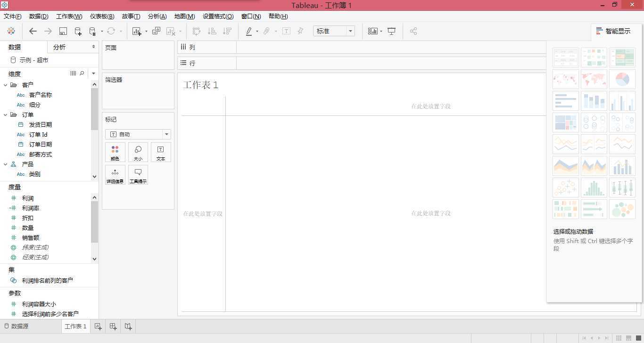Open the 分析 tab dropdown arrow
644x343 pixels.
[93, 47]
